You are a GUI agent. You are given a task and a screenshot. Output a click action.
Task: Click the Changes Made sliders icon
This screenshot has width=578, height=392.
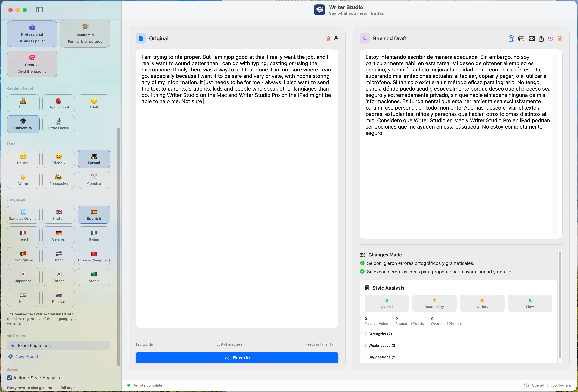tap(362, 255)
